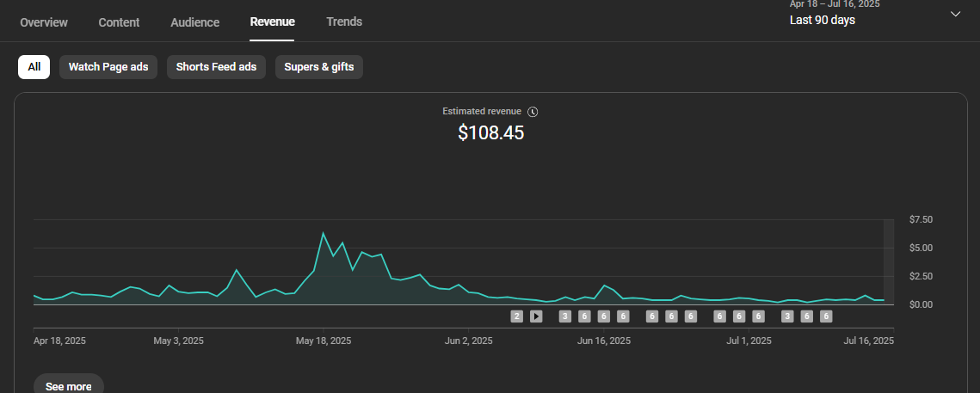Switch to the Overview tab
Viewport: 980px width, 393px height.
(x=44, y=21)
